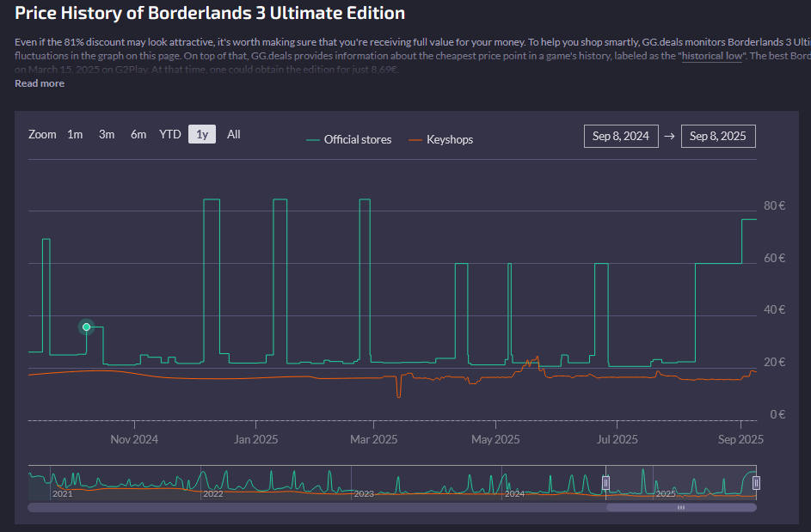The image size is (811, 532).
Task: Click the 20 € axis value
Action: [x=774, y=362]
